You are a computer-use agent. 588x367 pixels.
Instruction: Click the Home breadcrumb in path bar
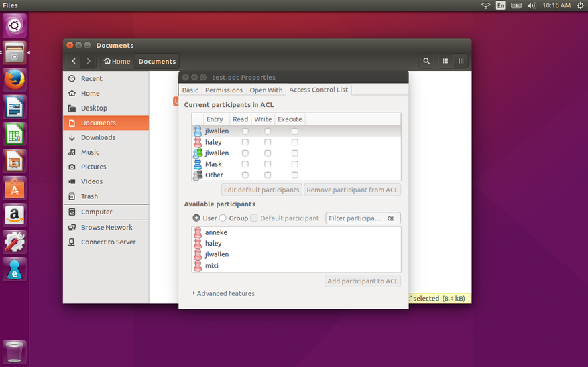click(117, 61)
